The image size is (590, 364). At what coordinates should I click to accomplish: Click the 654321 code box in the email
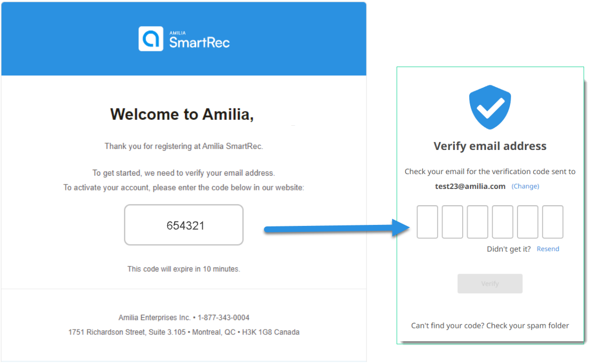click(x=184, y=225)
